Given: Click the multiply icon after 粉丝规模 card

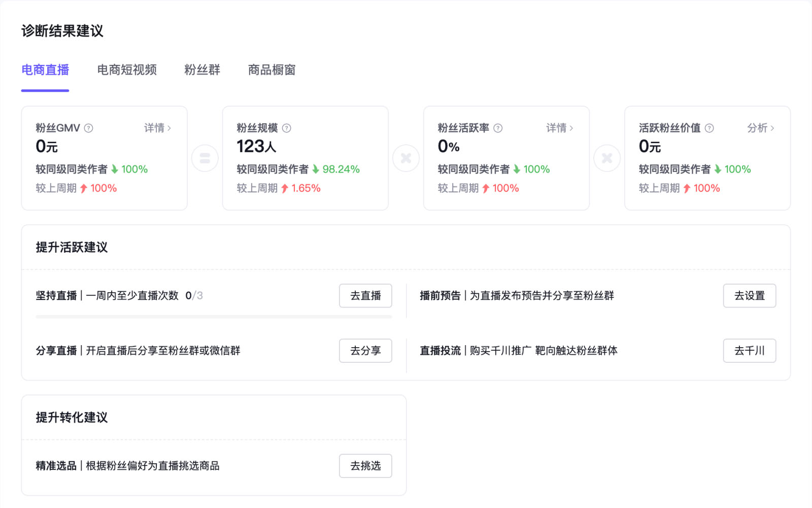Looking at the screenshot, I should 406,158.
